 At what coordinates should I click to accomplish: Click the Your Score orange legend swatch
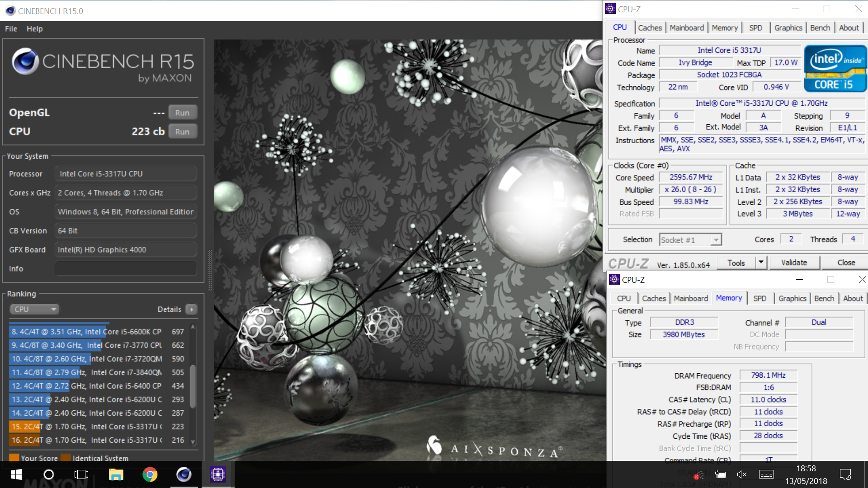pos(14,457)
